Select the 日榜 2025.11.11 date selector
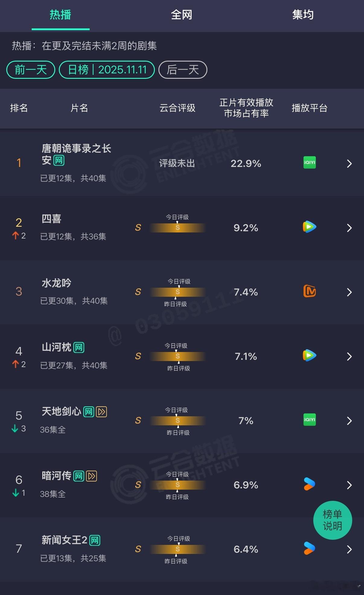Screen dimensions: 364x595 click(x=107, y=70)
